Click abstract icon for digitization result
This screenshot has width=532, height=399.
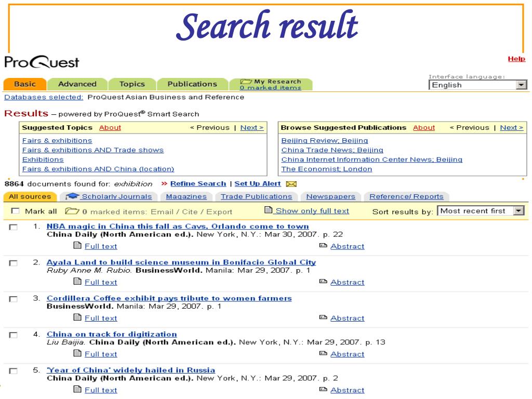[323, 353]
